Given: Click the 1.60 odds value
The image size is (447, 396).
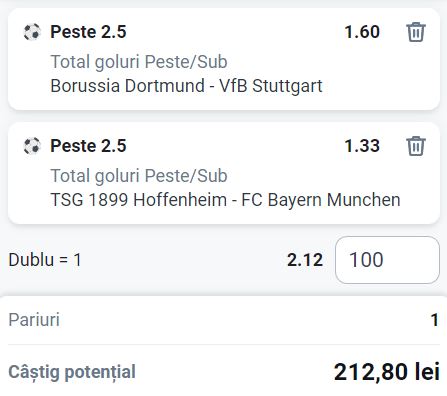Looking at the screenshot, I should [x=362, y=32].
